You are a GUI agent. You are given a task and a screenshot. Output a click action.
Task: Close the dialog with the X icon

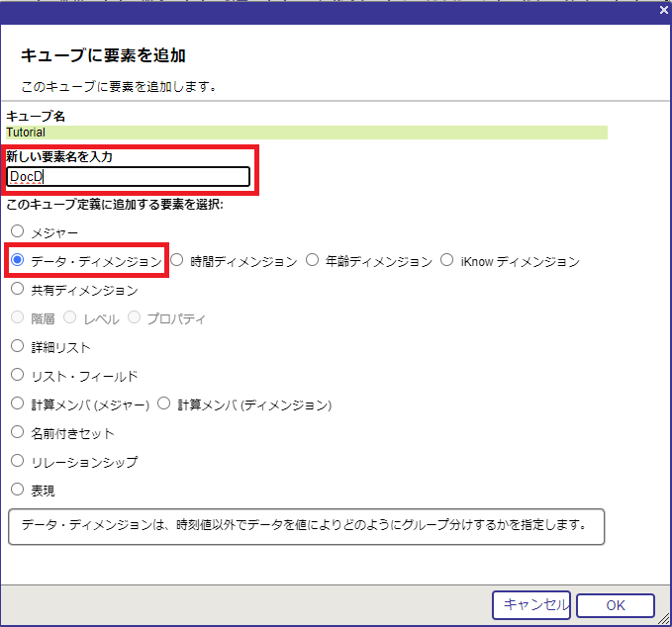663,9
